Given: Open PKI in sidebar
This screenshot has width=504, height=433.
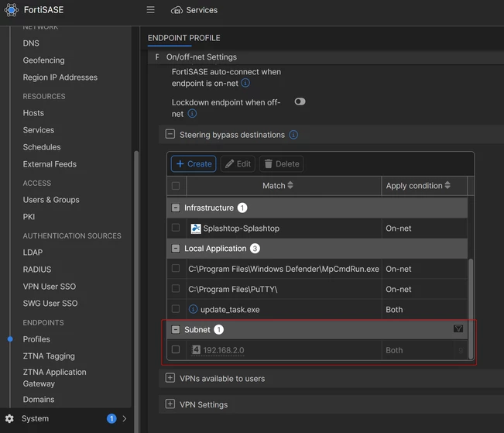Looking at the screenshot, I should click(x=29, y=217).
